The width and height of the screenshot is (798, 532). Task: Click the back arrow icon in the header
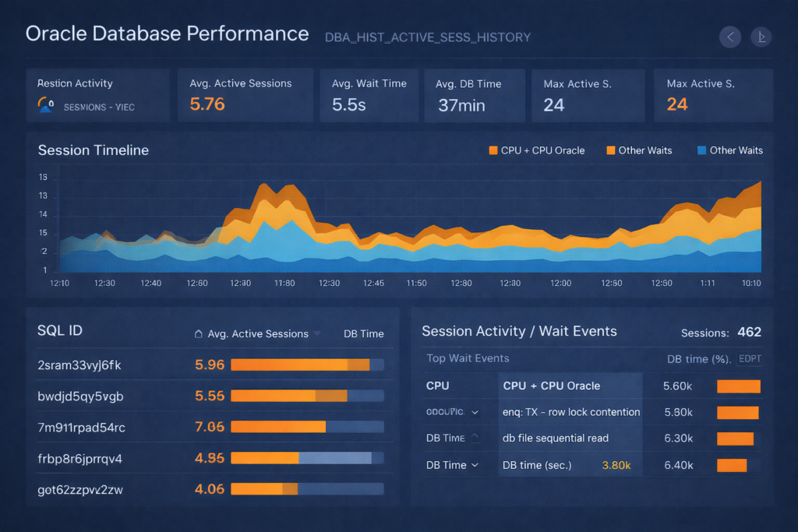pyautogui.click(x=729, y=37)
